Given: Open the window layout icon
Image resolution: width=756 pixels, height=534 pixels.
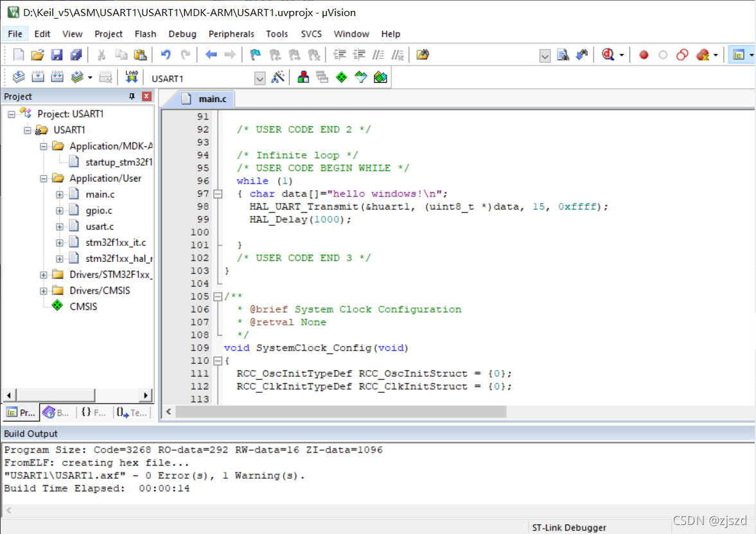Looking at the screenshot, I should (x=739, y=55).
